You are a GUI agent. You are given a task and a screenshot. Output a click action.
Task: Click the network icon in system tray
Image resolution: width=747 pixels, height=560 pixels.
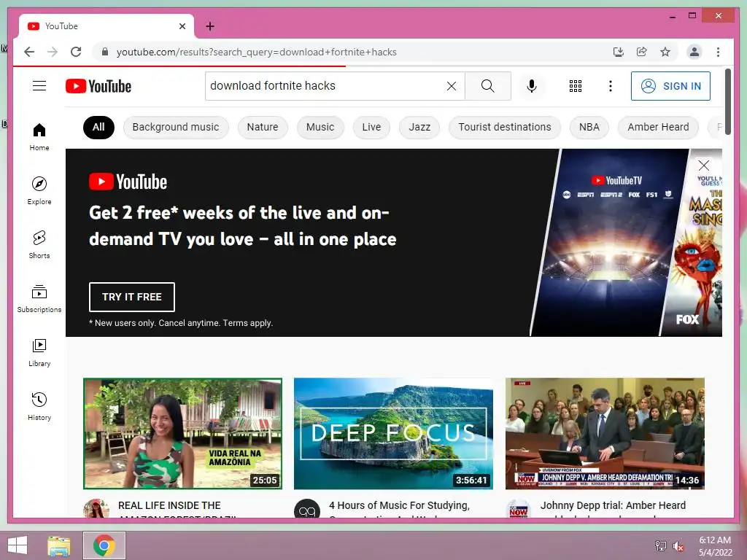660,546
